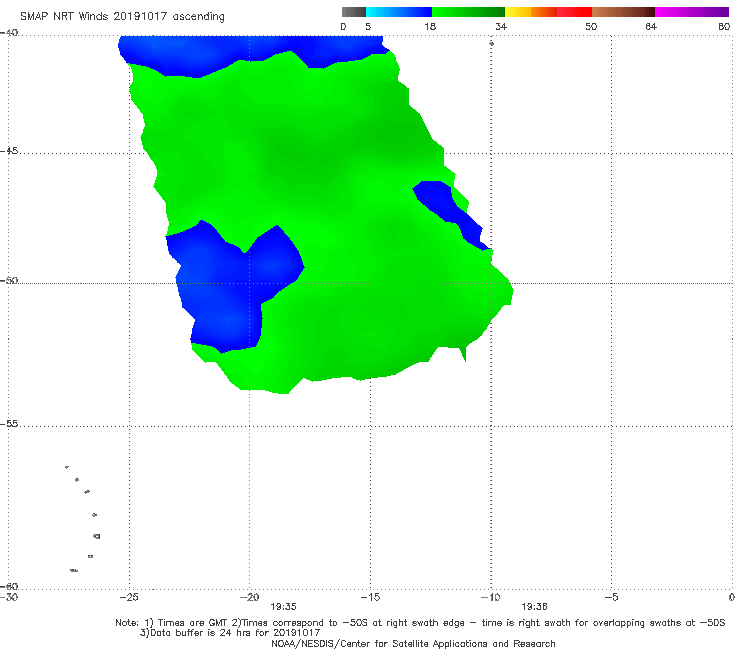Screen dimensions: 740x650
Task: Click the longitude label '-5'
Action: click(611, 597)
